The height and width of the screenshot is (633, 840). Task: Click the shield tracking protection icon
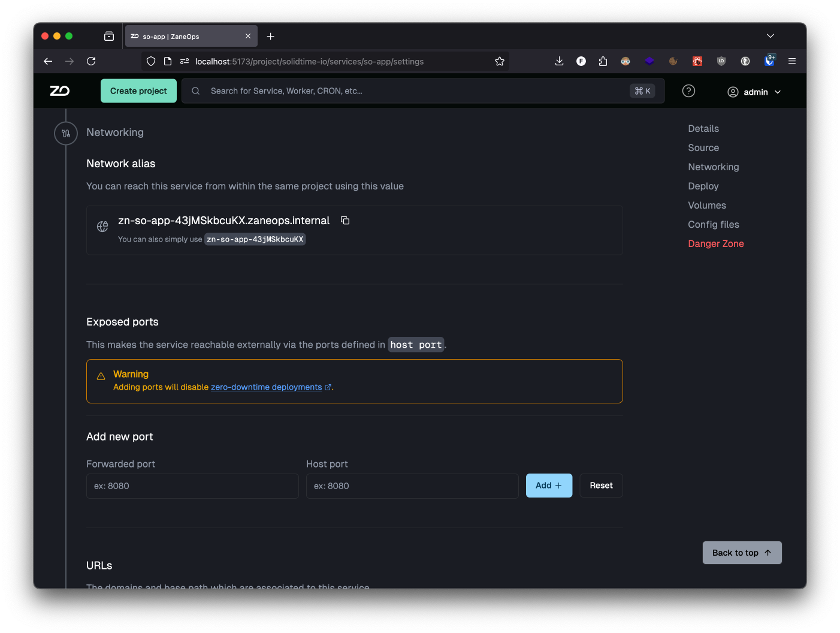click(151, 61)
